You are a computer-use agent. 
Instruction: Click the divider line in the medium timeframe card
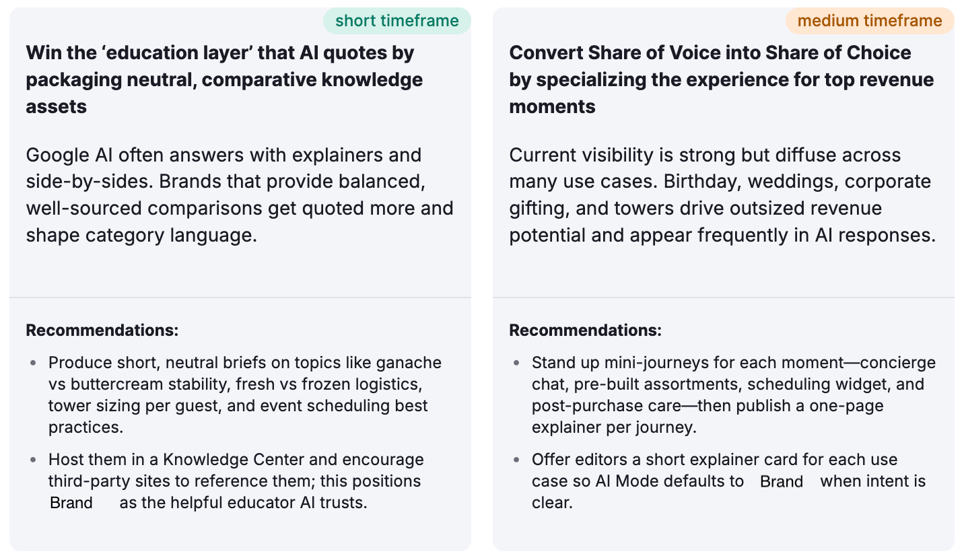[724, 297]
